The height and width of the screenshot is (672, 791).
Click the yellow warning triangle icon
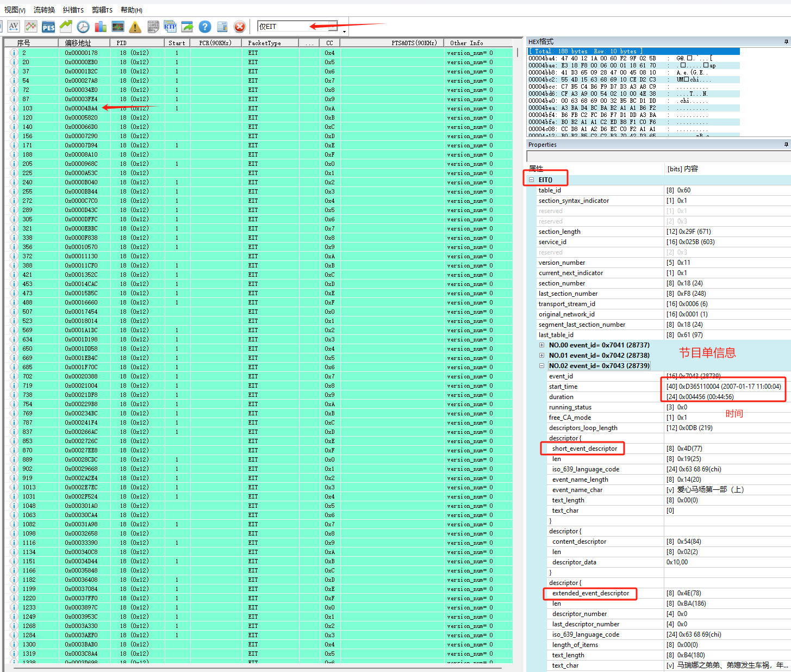135,26
